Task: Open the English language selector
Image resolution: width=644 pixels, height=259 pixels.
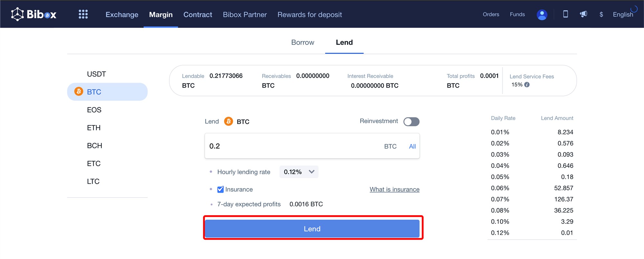Action: tap(623, 14)
